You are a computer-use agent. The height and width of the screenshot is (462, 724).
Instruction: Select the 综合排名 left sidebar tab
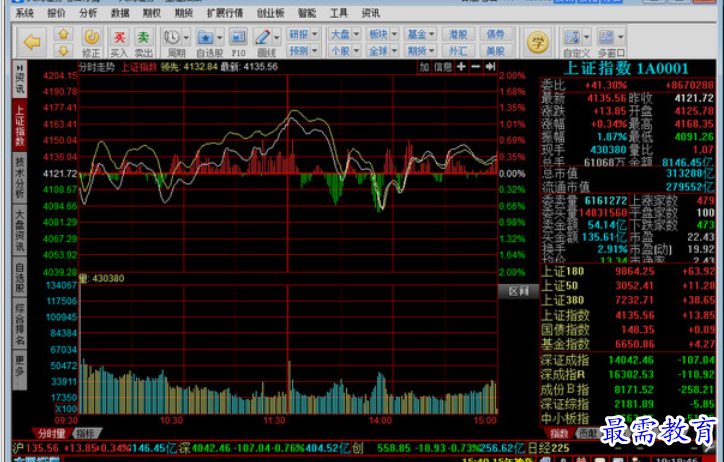click(19, 324)
